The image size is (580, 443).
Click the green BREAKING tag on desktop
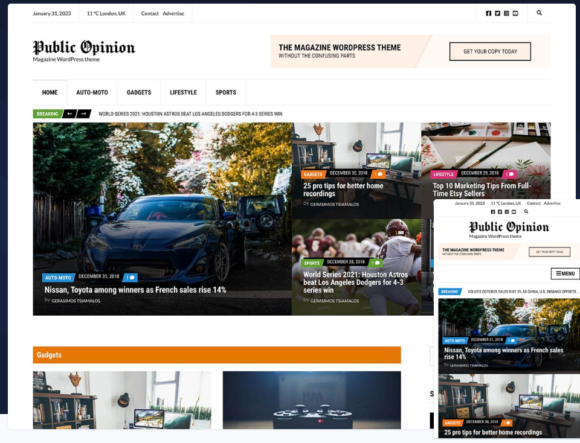click(47, 114)
